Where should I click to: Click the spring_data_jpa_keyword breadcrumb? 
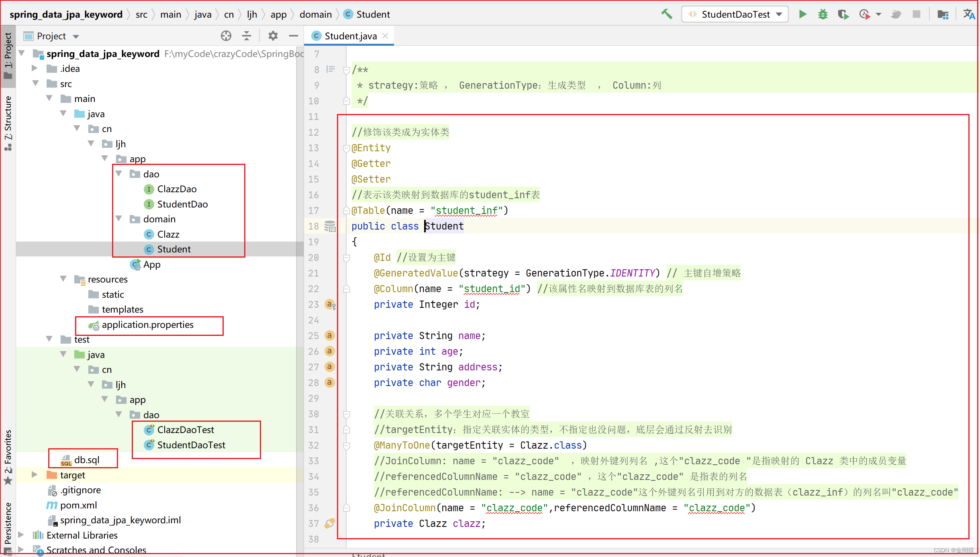(x=66, y=14)
